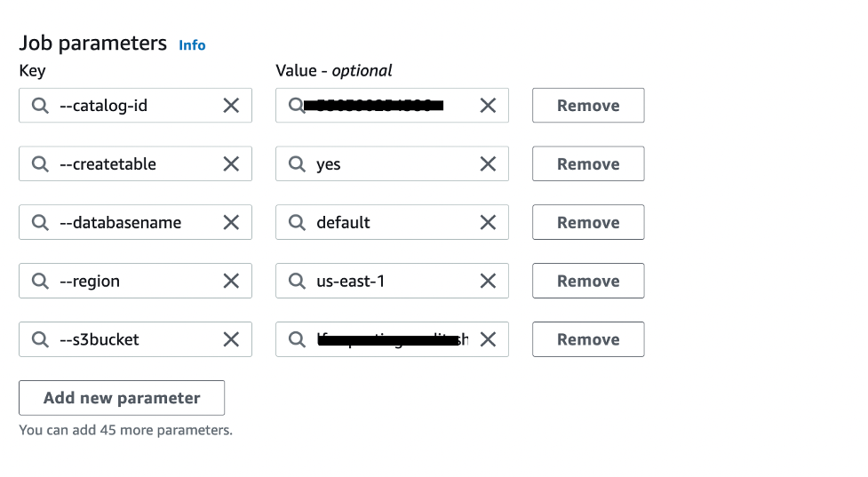This screenshot has height=477, width=868.
Task: Clear the --region key with X icon
Action: pos(231,282)
